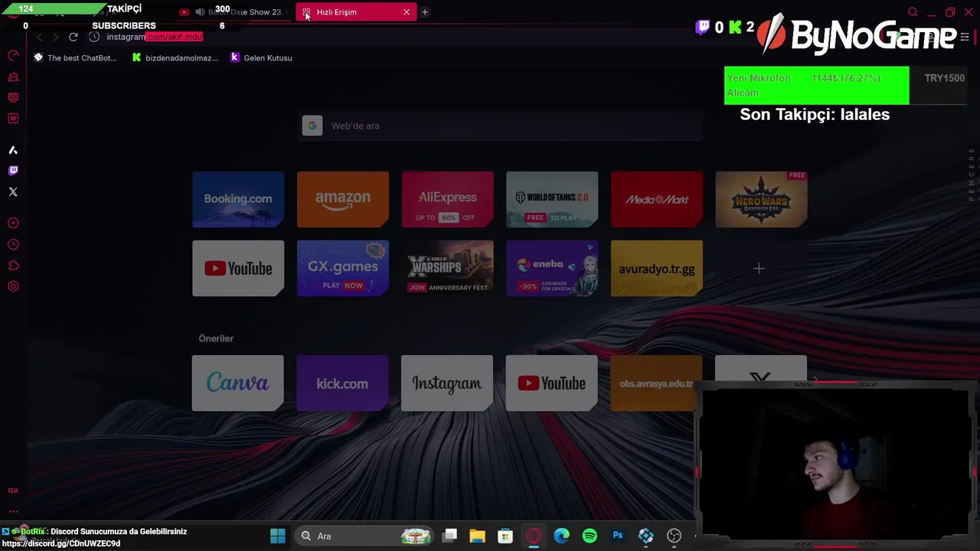
Task: Open Easy Setup sliders icon
Action: tap(965, 37)
